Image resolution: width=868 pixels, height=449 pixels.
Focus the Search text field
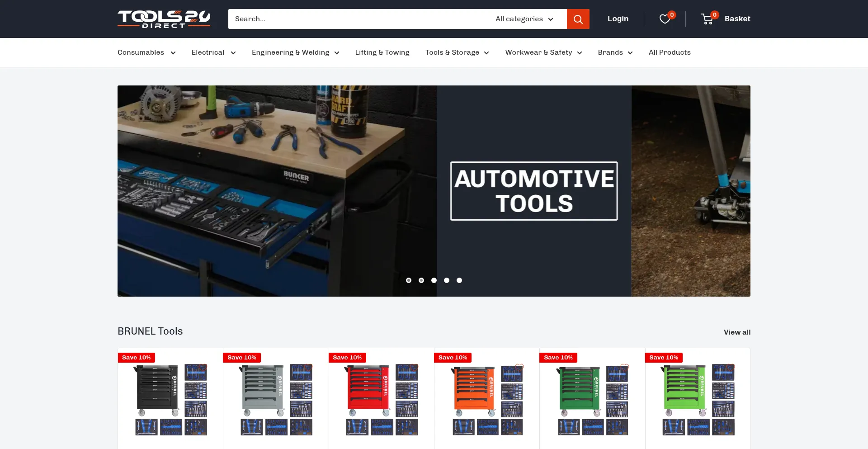click(357, 19)
